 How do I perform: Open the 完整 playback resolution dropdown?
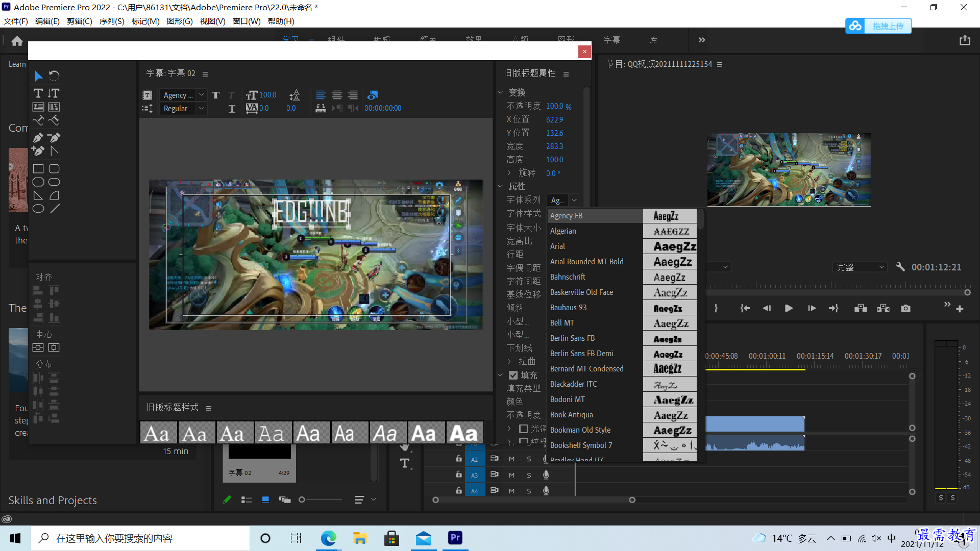tap(860, 267)
